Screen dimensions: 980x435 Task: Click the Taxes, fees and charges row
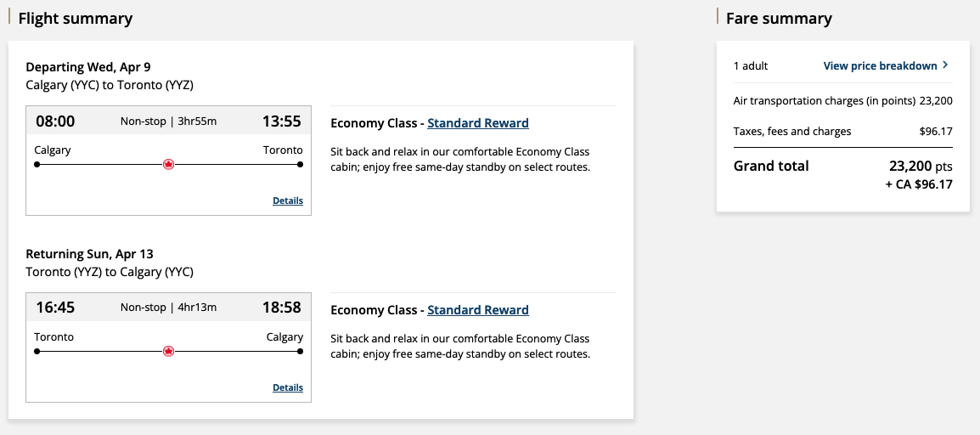click(843, 131)
